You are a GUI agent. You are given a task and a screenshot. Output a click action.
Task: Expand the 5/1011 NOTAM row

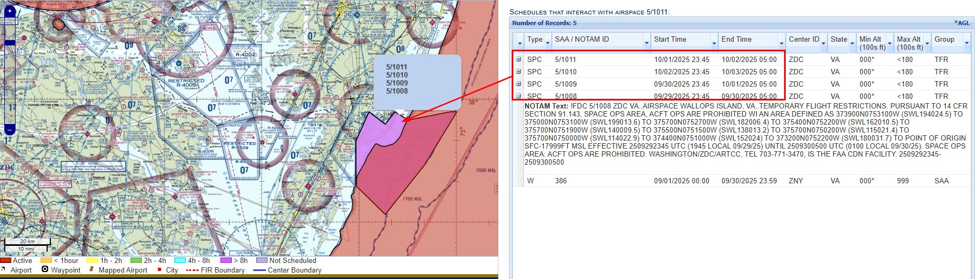tap(518, 59)
